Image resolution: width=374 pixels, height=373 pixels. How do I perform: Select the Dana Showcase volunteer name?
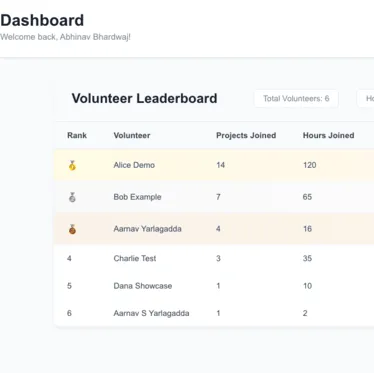tap(143, 286)
